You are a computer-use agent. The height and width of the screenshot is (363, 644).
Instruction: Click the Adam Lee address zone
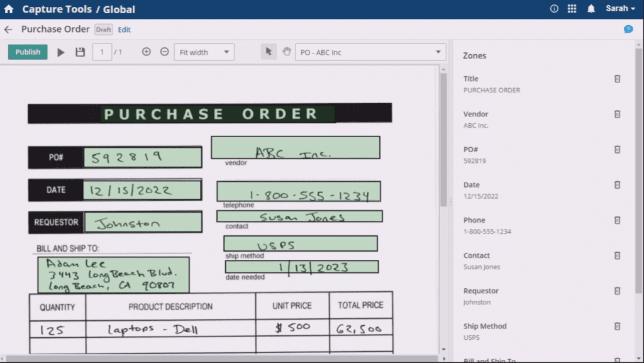pyautogui.click(x=113, y=275)
